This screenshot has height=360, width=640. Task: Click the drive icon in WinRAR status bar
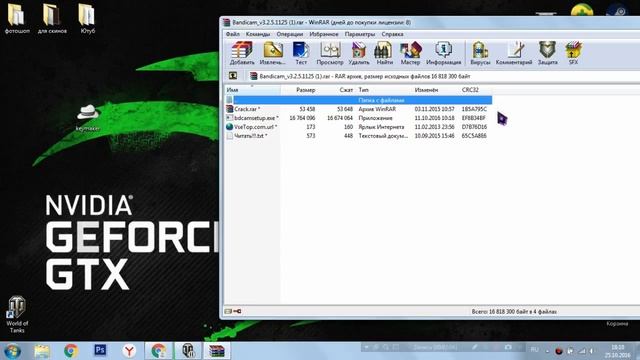coord(228,311)
